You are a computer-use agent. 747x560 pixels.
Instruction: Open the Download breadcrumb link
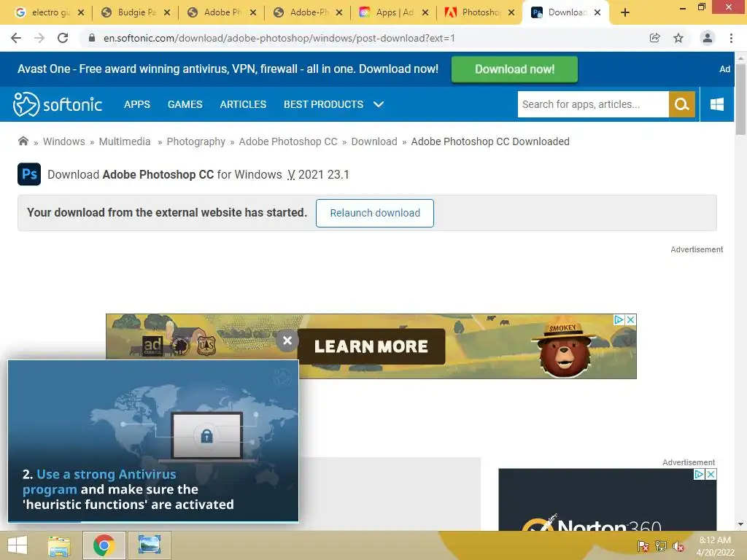(x=374, y=141)
